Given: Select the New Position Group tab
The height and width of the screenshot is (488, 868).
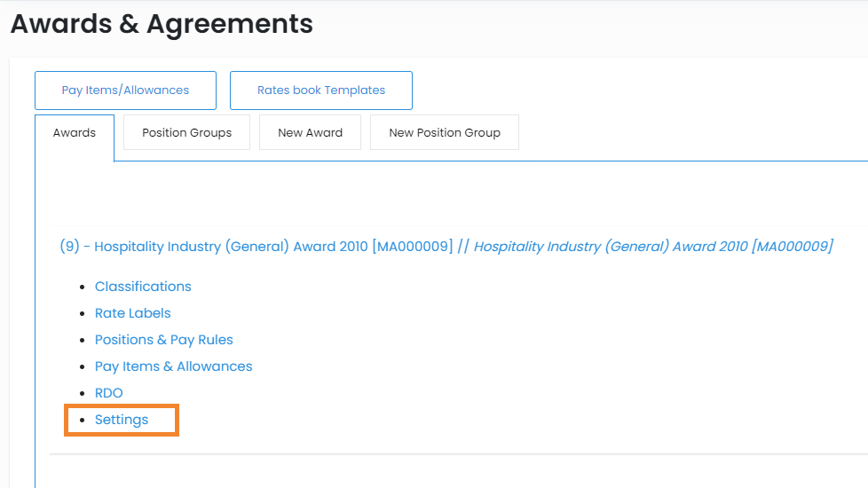Looking at the screenshot, I should coord(444,133).
